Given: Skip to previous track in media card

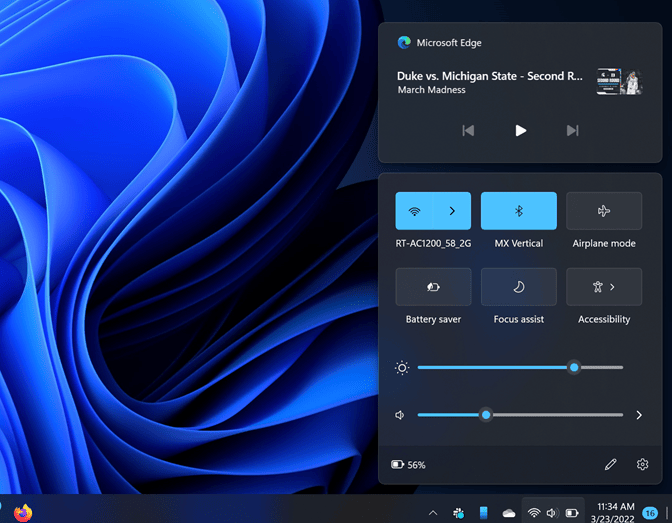Looking at the screenshot, I should [x=468, y=130].
